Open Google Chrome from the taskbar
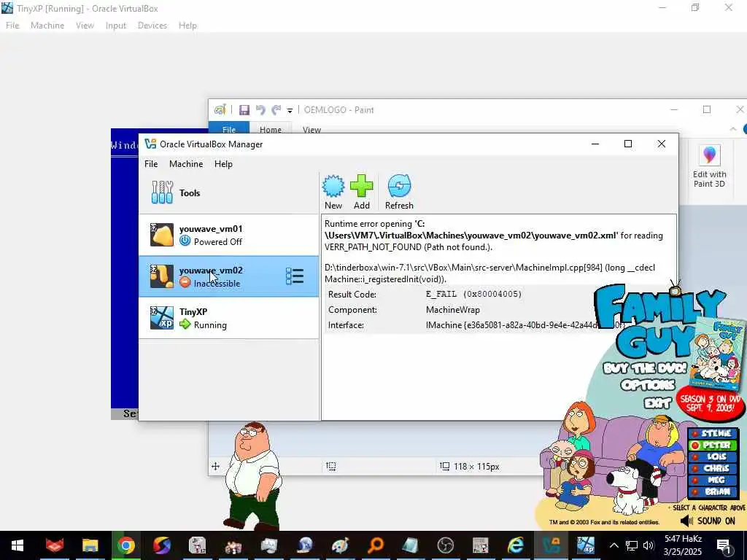Viewport: 747px width, 560px height. click(x=125, y=545)
